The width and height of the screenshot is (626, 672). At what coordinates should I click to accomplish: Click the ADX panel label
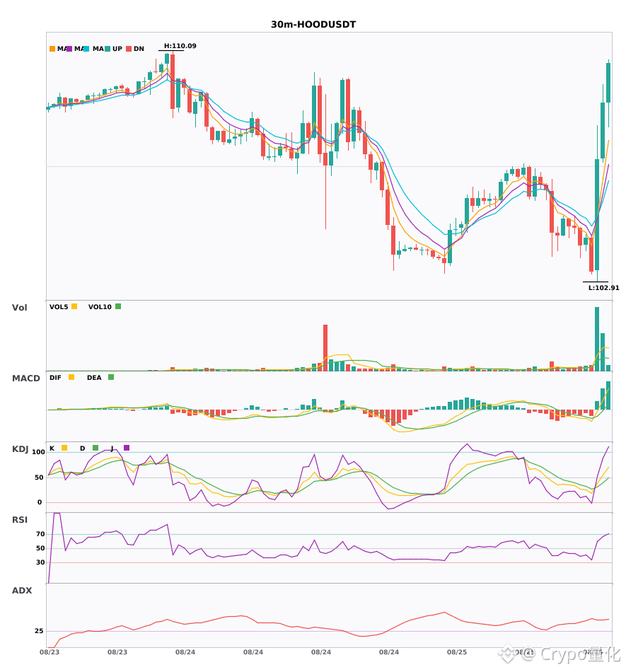point(22,591)
